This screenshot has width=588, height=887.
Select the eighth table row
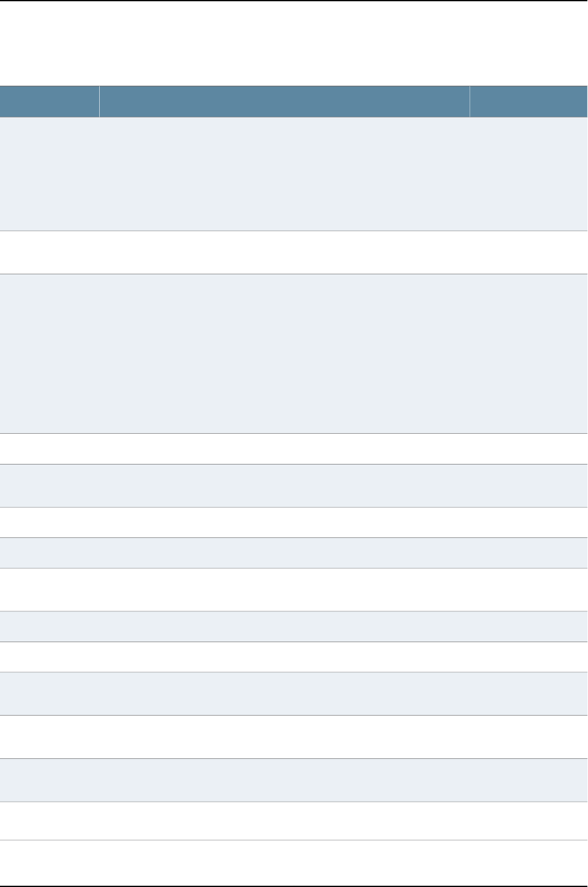coord(294,589)
